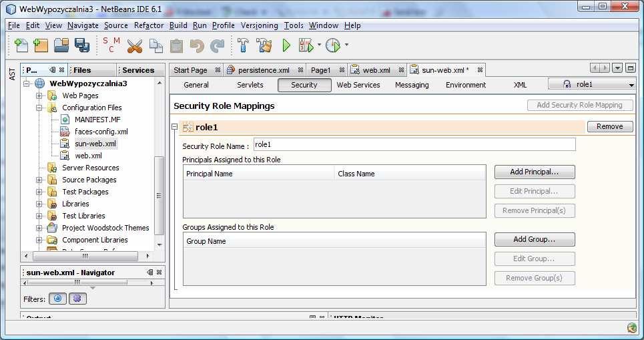The height and width of the screenshot is (340, 644).
Task: Click the Undo arrow icon
Action: [x=197, y=45]
